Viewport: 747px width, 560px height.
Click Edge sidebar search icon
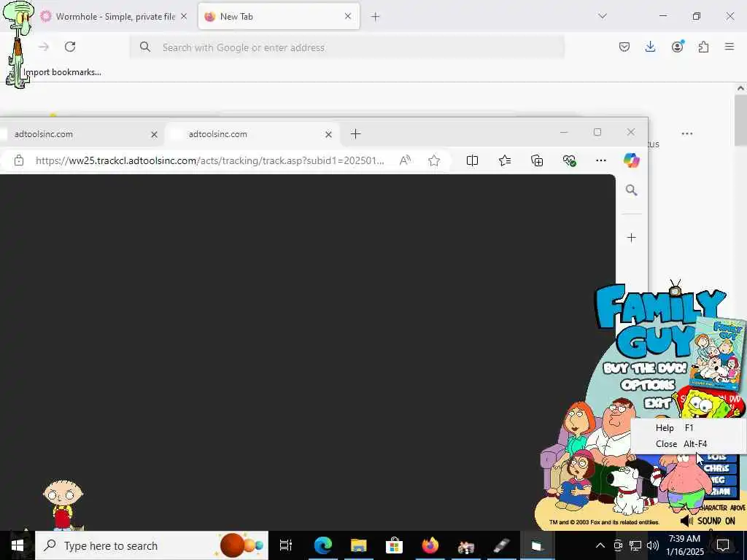click(x=631, y=190)
